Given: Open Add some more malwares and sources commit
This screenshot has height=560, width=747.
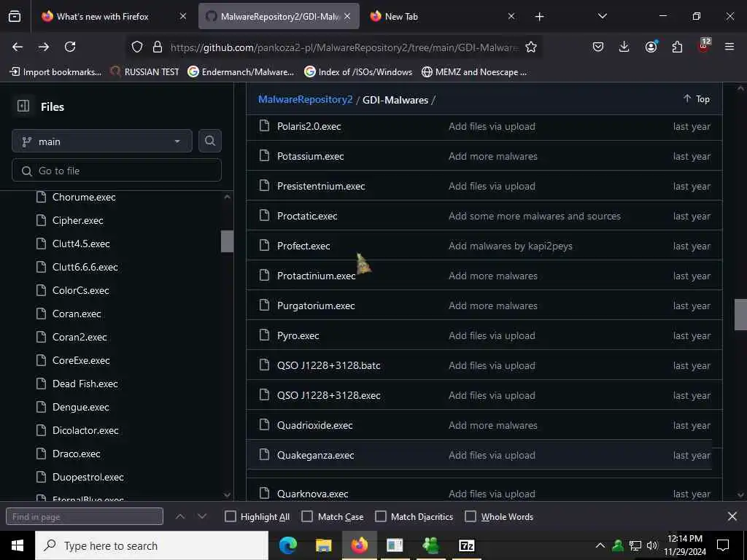Looking at the screenshot, I should coord(535,216).
